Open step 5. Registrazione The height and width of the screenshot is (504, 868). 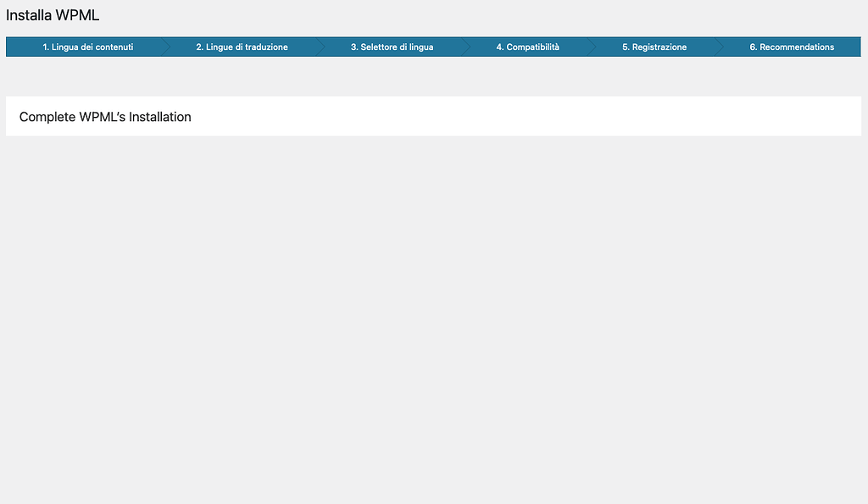[654, 47]
